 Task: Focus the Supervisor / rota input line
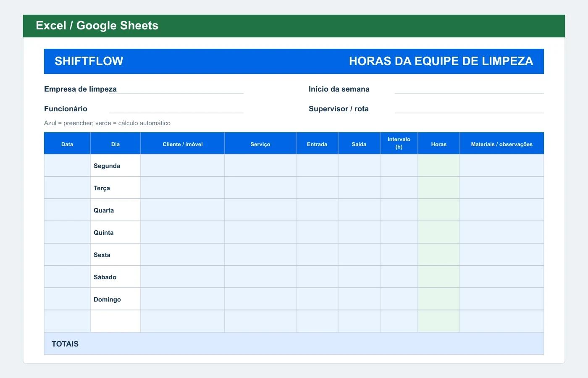pyautogui.click(x=469, y=109)
